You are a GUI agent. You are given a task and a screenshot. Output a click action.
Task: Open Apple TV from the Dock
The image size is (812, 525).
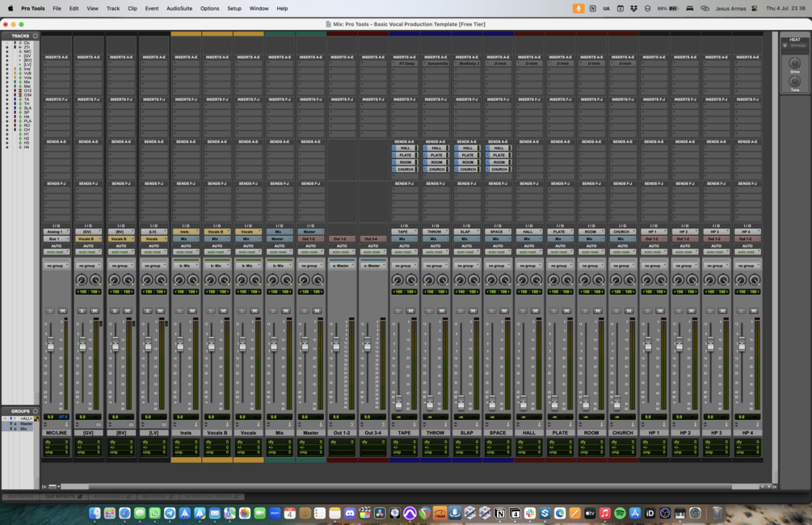pos(590,513)
